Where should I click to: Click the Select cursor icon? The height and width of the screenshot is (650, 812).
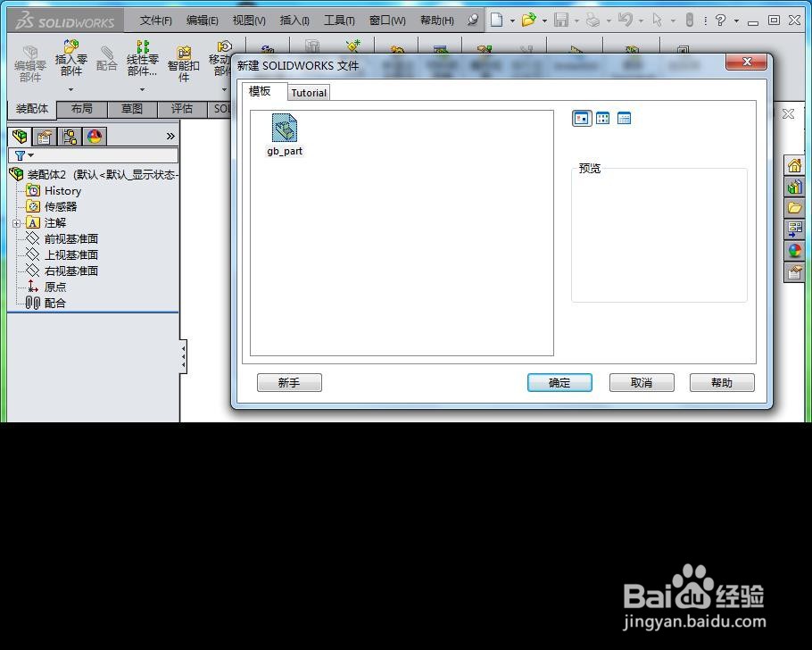pos(657,20)
